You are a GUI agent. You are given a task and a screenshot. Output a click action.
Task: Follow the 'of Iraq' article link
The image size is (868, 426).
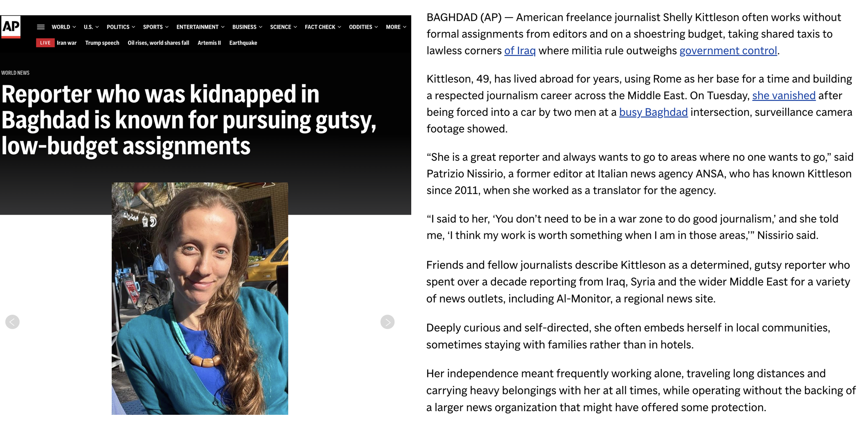tap(519, 51)
